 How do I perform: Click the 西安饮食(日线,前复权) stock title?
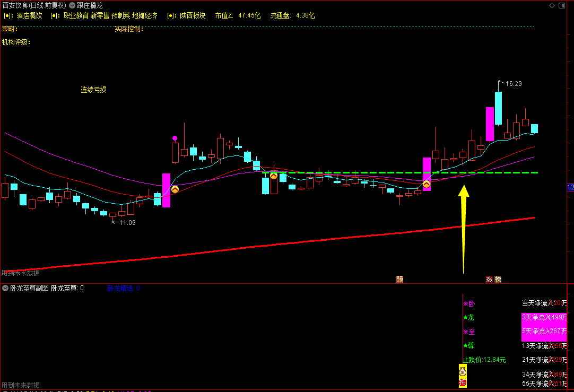click(x=34, y=5)
